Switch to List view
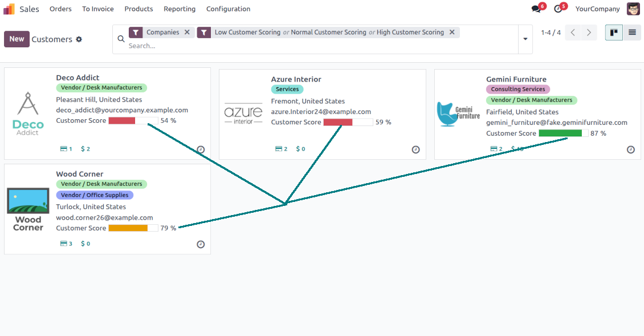644x336 pixels. (632, 33)
